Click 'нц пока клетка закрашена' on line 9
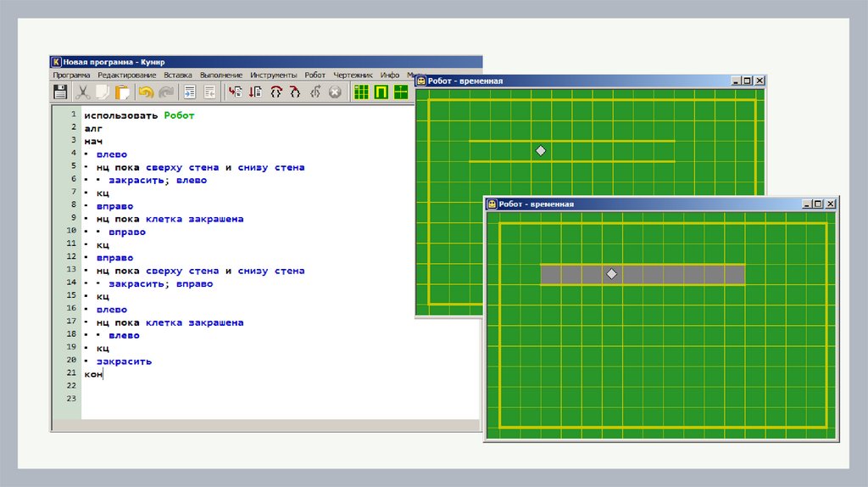868x487 pixels. pyautogui.click(x=170, y=219)
